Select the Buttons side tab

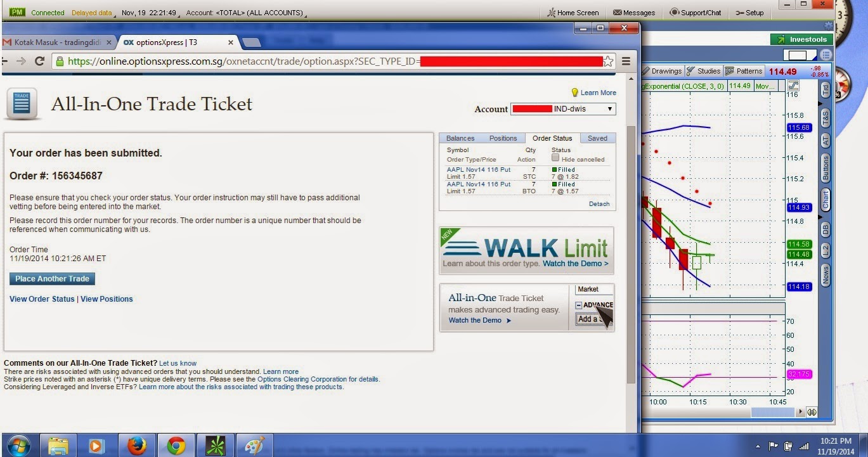click(826, 169)
